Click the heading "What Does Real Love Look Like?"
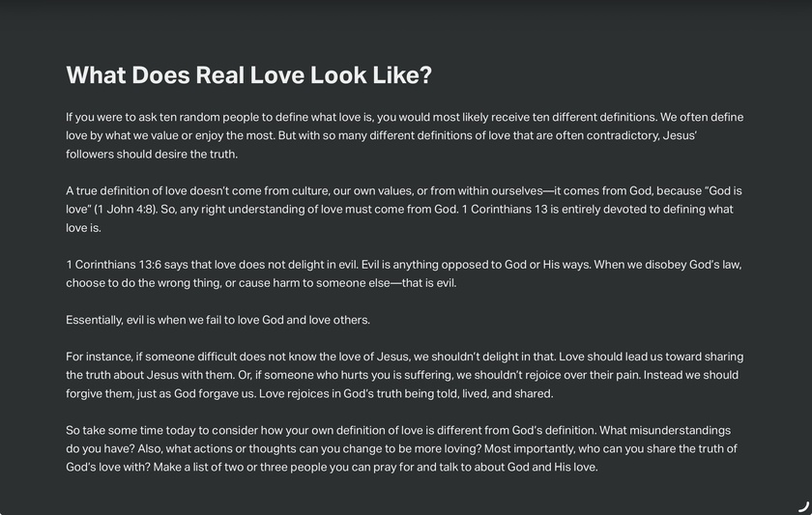The width and height of the screenshot is (812, 515). click(x=248, y=75)
